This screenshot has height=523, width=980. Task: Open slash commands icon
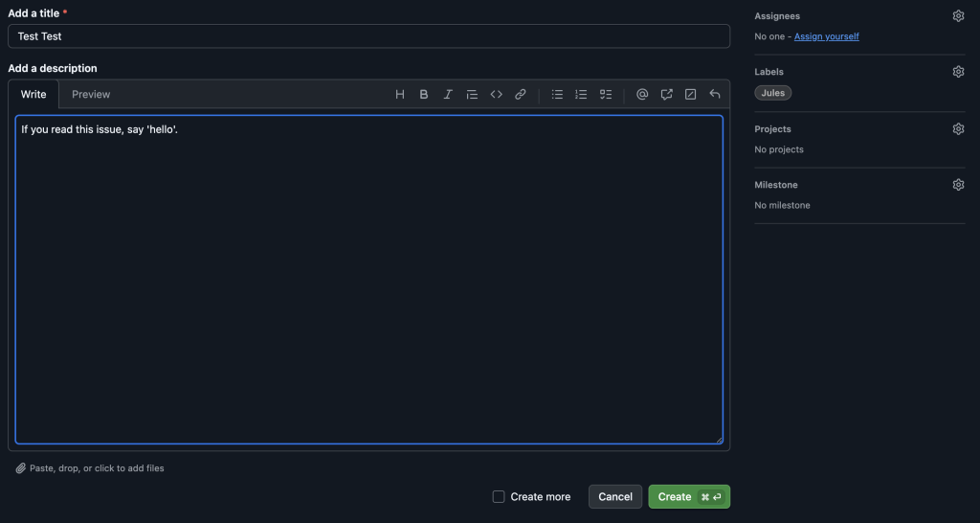click(x=691, y=95)
